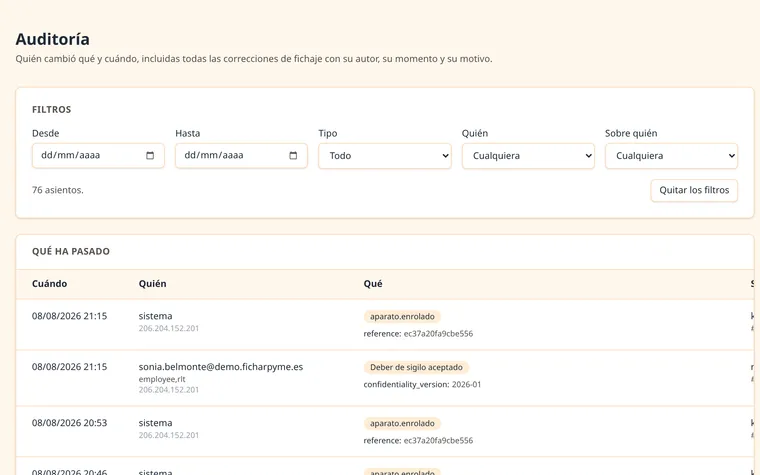Focus the Hasta date input field

pos(241,156)
